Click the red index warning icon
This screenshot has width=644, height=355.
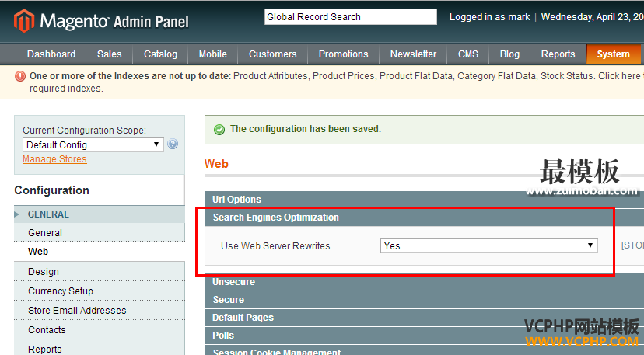[x=20, y=76]
